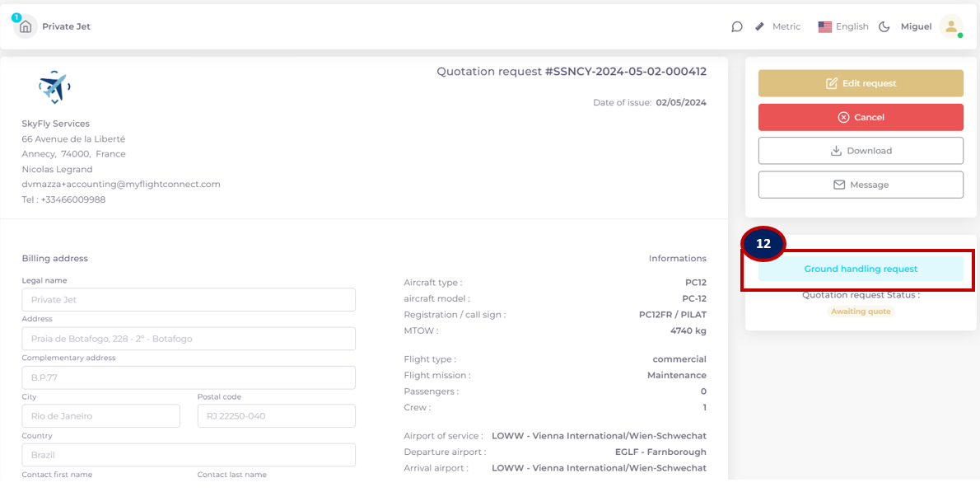Viewport: 980px width, 492px height.
Task: Click the SkyFly Services airplane logo
Action: 54,87
